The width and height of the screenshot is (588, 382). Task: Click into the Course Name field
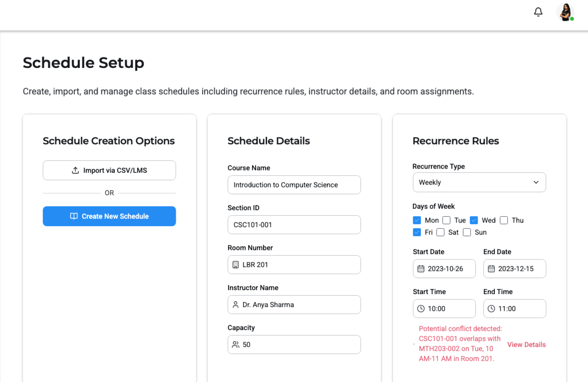[x=294, y=185]
